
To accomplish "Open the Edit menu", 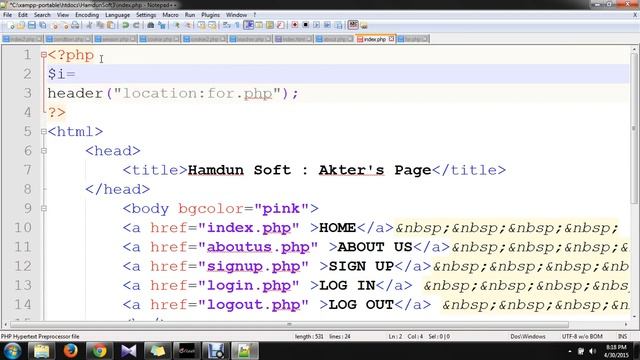I will 23,15.
